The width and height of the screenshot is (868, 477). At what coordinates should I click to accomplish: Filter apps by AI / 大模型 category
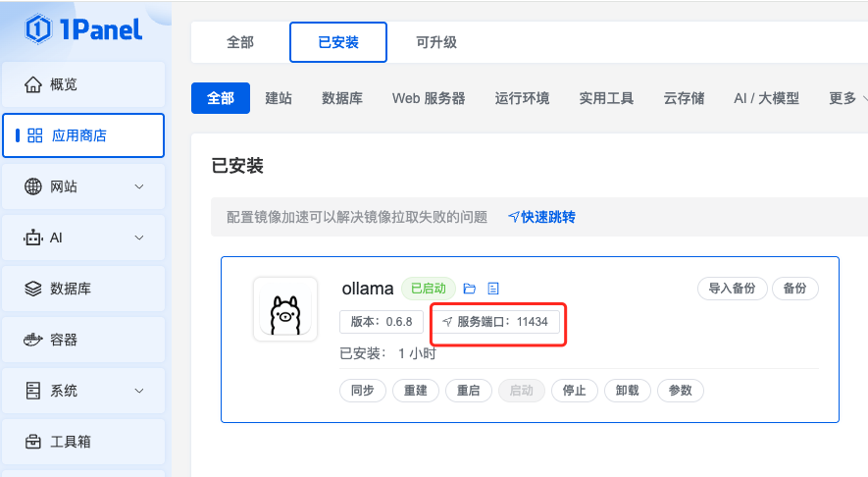click(766, 98)
